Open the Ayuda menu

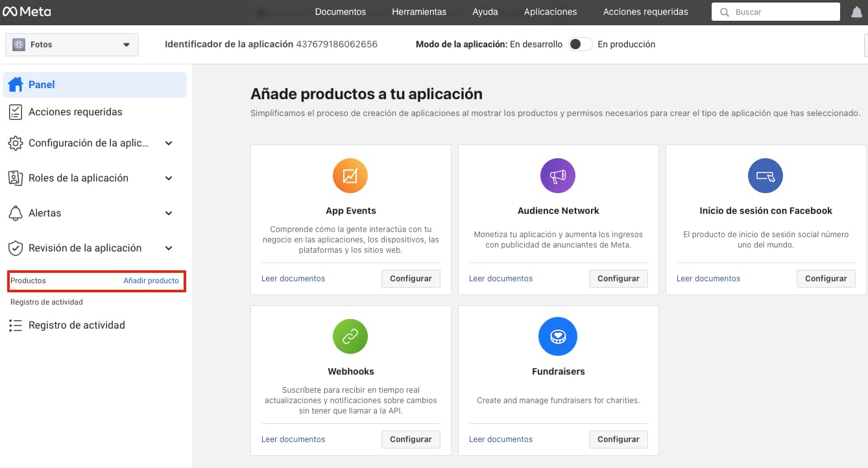[485, 12]
